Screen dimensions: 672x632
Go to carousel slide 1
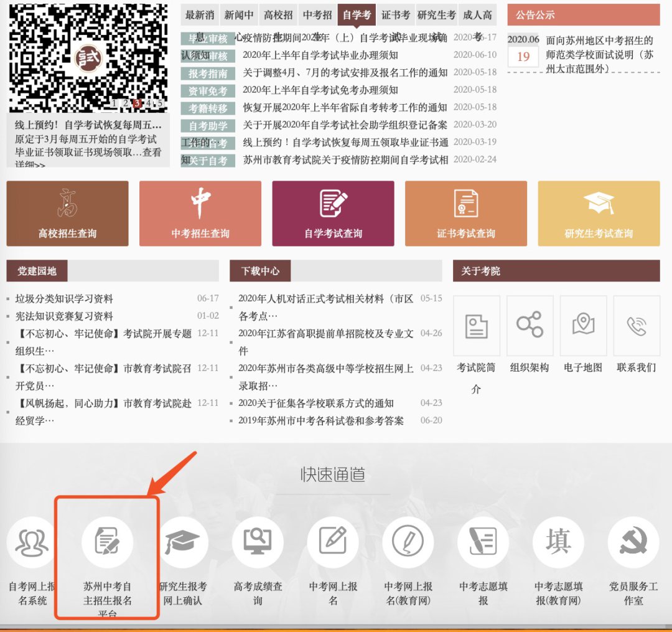click(114, 103)
